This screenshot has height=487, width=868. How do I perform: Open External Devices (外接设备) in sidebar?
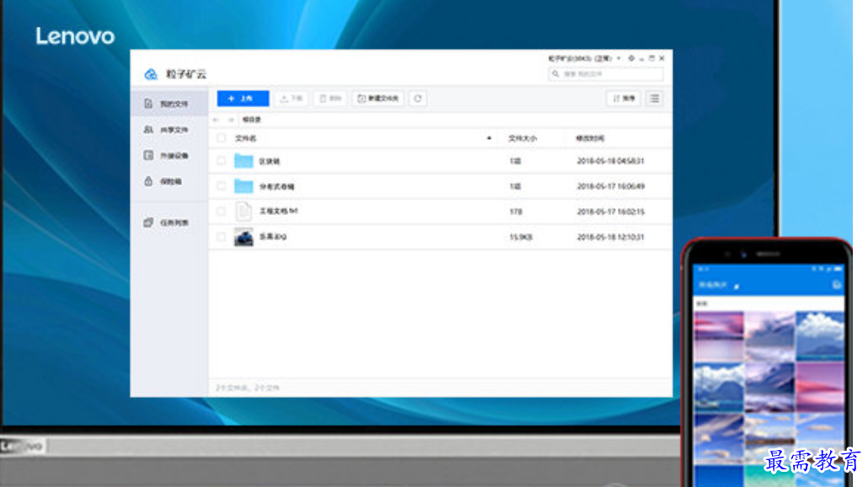point(169,156)
